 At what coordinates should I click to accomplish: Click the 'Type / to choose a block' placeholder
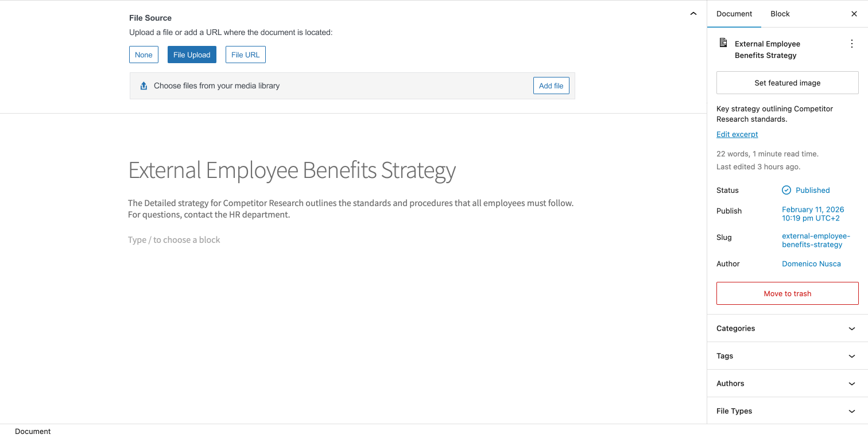[174, 240]
